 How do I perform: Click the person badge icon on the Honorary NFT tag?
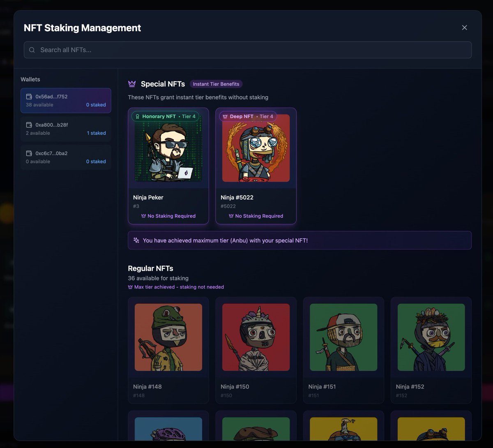click(x=137, y=116)
